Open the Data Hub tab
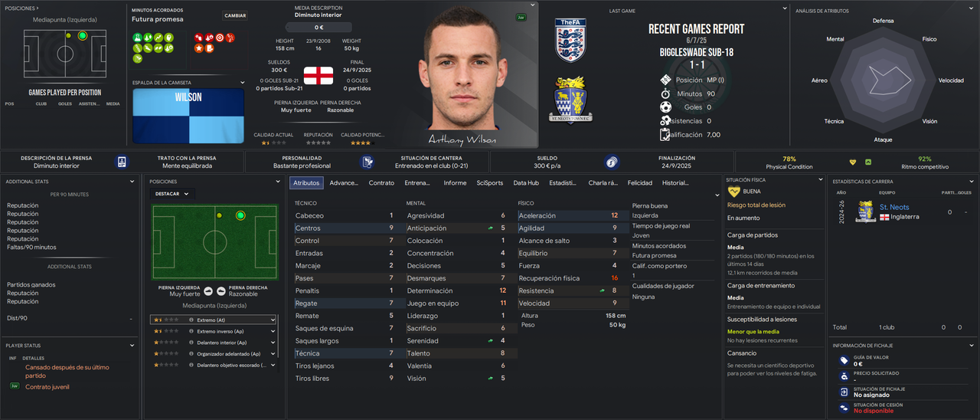The width and height of the screenshot is (980, 420). pos(526,183)
